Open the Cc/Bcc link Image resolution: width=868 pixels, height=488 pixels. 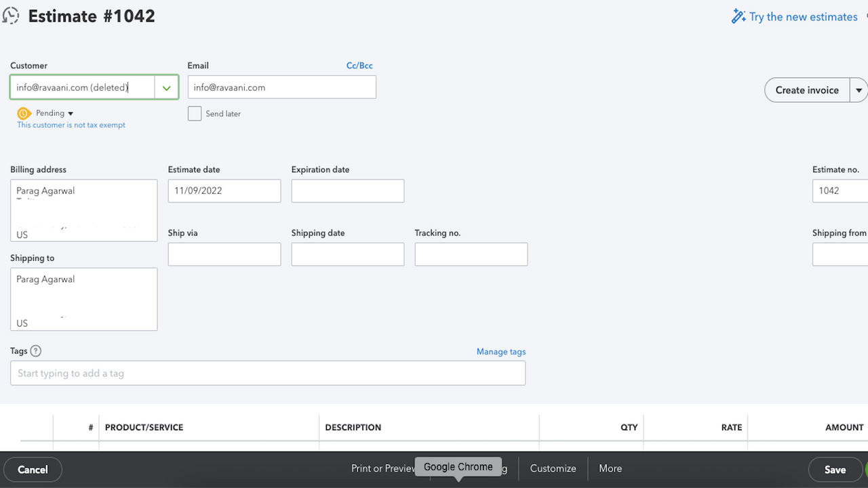(x=359, y=65)
